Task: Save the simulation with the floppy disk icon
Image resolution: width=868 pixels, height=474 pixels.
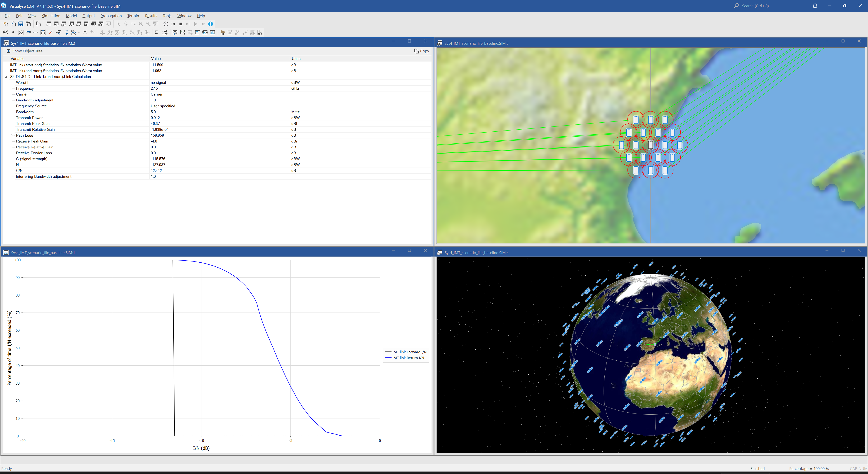Action: pos(21,24)
